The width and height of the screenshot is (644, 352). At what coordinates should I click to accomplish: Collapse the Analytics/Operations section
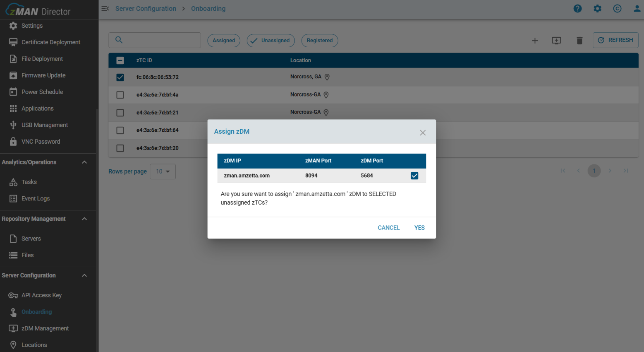pyautogui.click(x=84, y=162)
